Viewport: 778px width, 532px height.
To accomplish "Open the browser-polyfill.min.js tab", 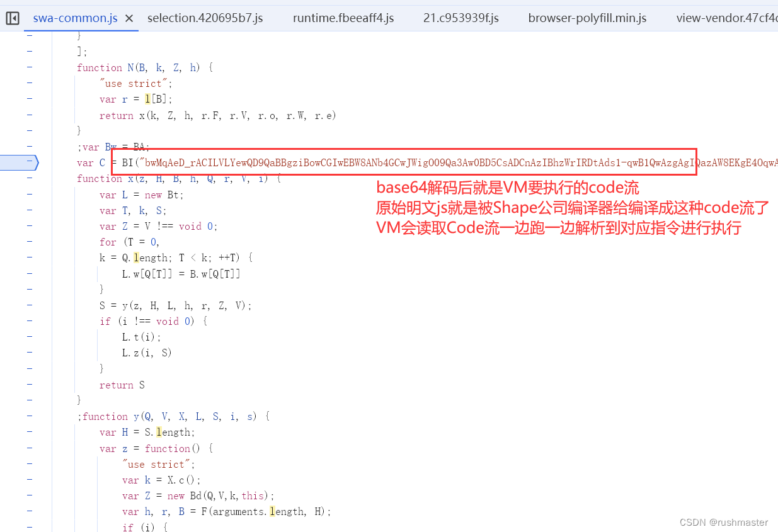I will (x=588, y=18).
